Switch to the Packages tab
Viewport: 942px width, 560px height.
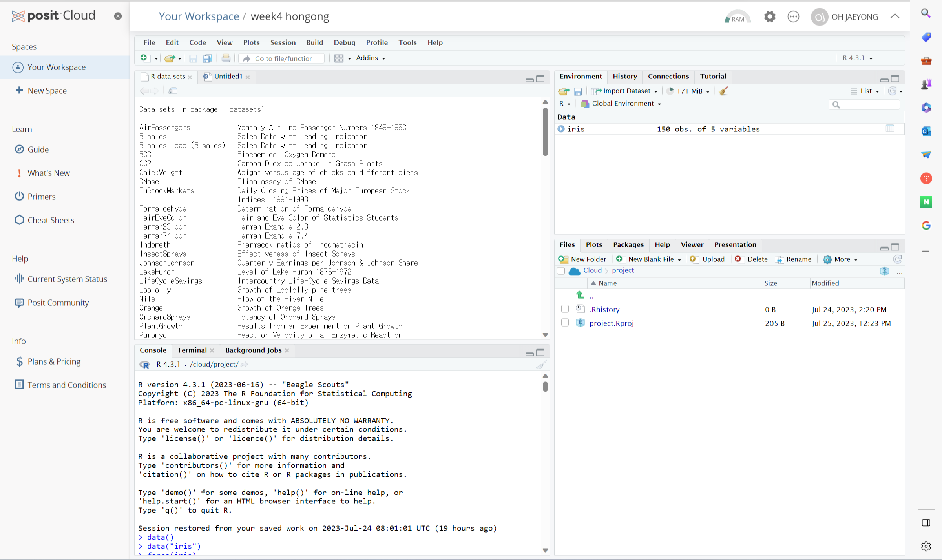click(628, 244)
